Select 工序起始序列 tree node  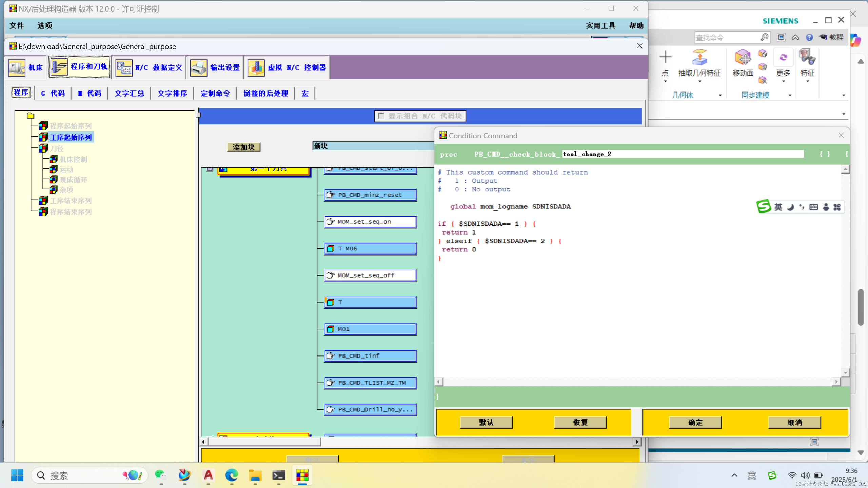71,137
